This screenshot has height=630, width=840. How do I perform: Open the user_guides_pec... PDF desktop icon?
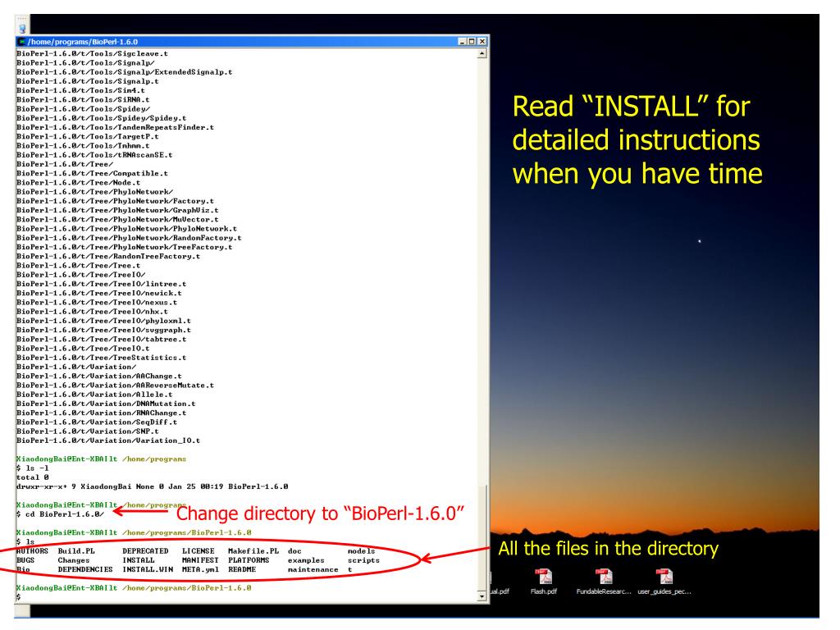[x=664, y=582]
